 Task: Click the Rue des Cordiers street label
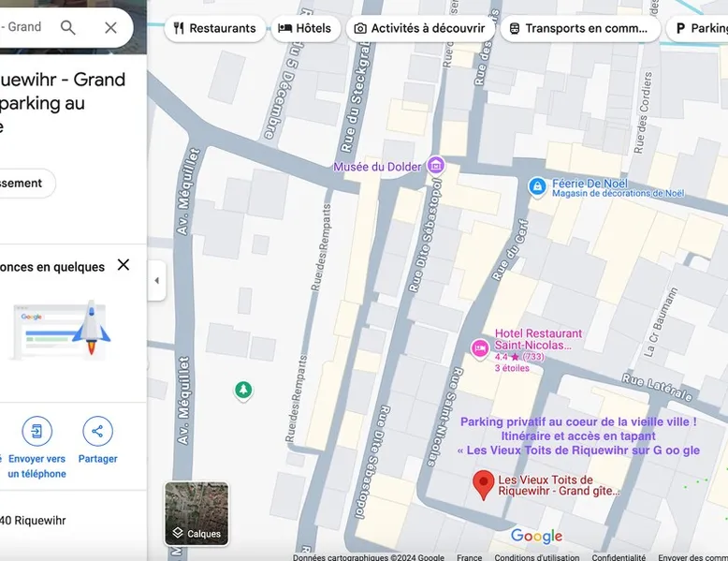(644, 113)
